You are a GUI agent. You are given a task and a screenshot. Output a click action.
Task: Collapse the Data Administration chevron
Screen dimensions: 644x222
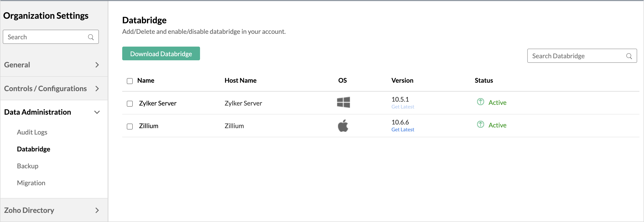97,112
